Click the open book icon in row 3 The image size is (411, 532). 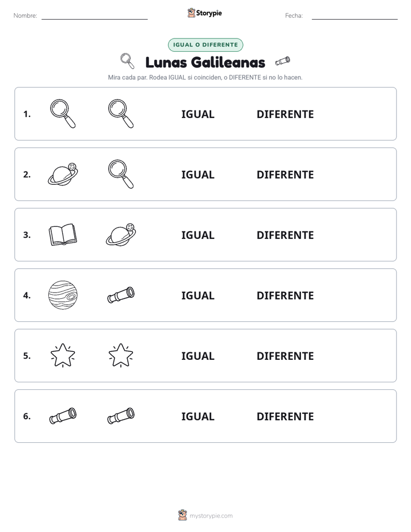pyautogui.click(x=63, y=234)
